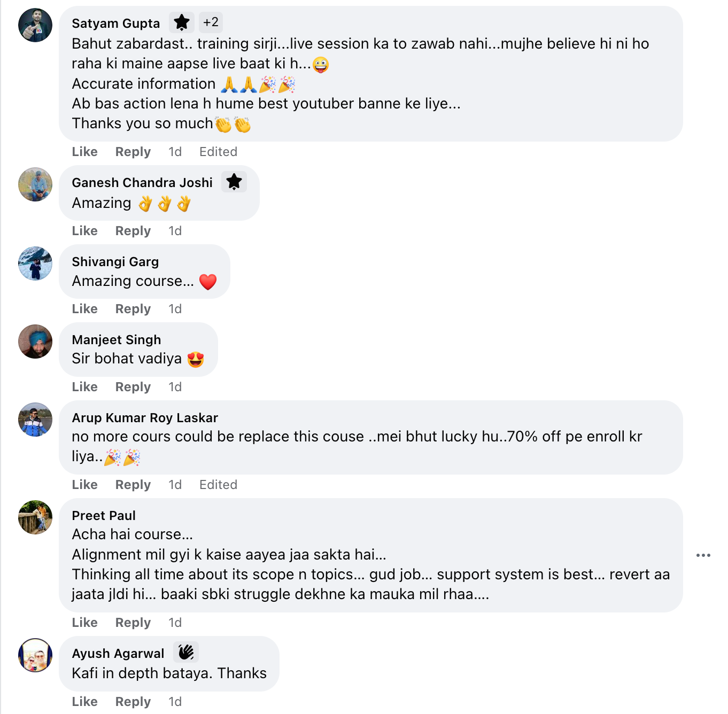View edit history of Arup Kumar's comment
Viewport: 728px width, 714px height.
218,485
